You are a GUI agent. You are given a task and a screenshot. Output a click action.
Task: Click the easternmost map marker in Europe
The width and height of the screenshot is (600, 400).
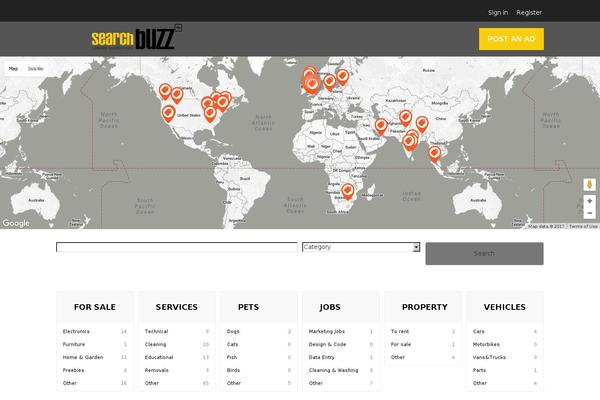[x=342, y=77]
